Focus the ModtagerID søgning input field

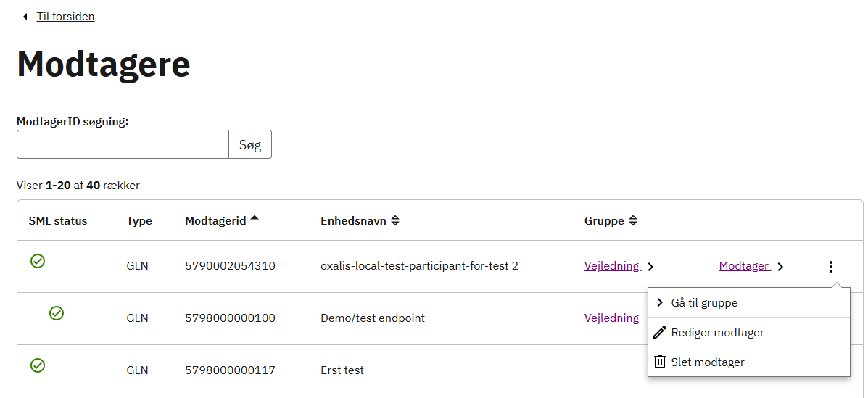[x=123, y=144]
